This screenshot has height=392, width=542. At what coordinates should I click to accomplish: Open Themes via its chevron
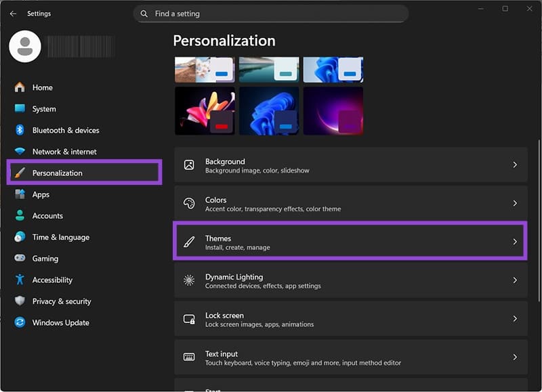(515, 242)
